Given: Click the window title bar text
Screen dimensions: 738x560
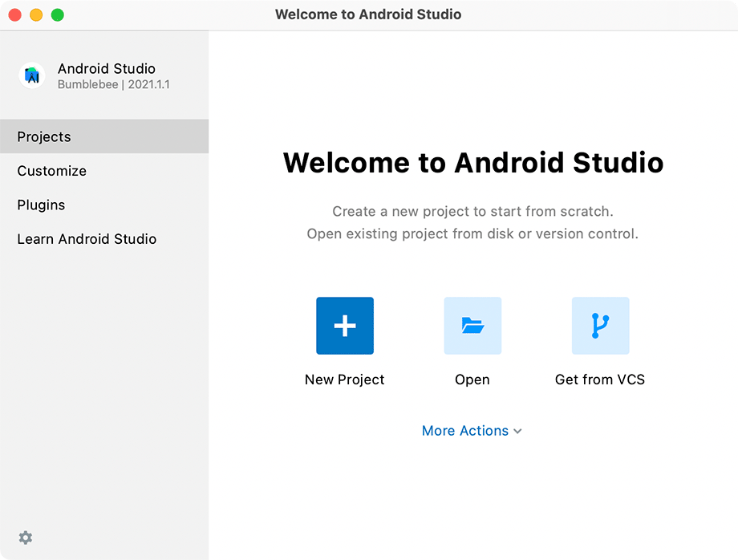Looking at the screenshot, I should [368, 14].
